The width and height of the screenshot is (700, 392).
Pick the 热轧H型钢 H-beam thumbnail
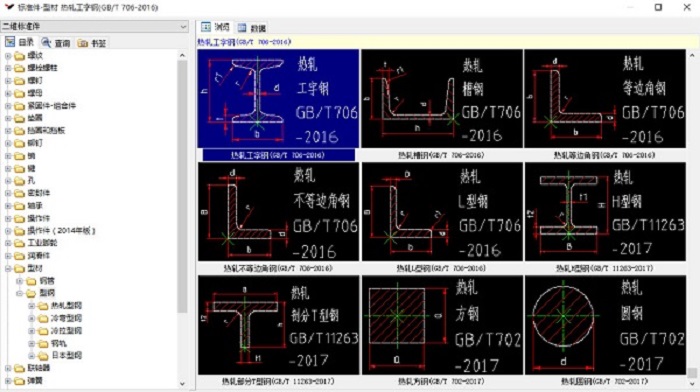tap(605, 212)
